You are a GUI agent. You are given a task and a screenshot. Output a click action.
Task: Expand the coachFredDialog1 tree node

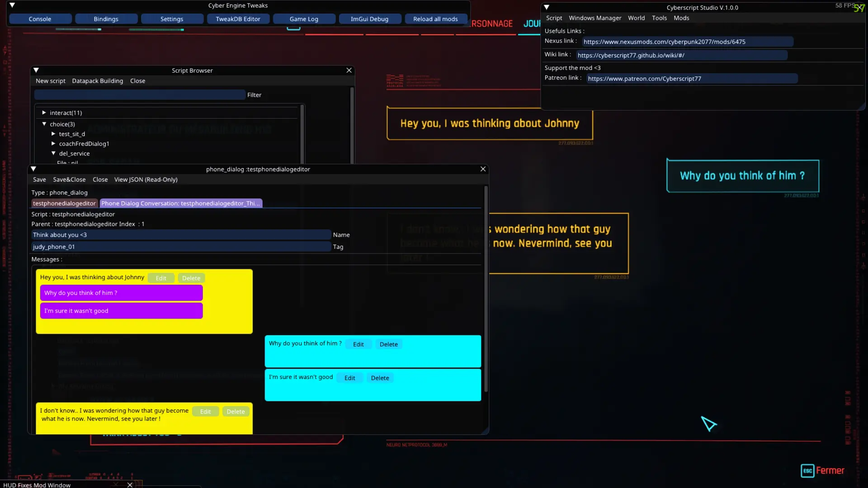(x=53, y=144)
